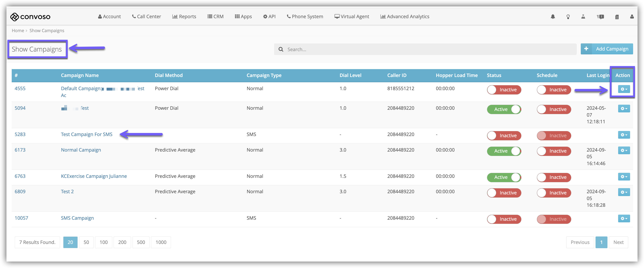Image resolution: width=644 pixels, height=268 pixels.
Task: Open the user profile icon
Action: pyautogui.click(x=632, y=17)
